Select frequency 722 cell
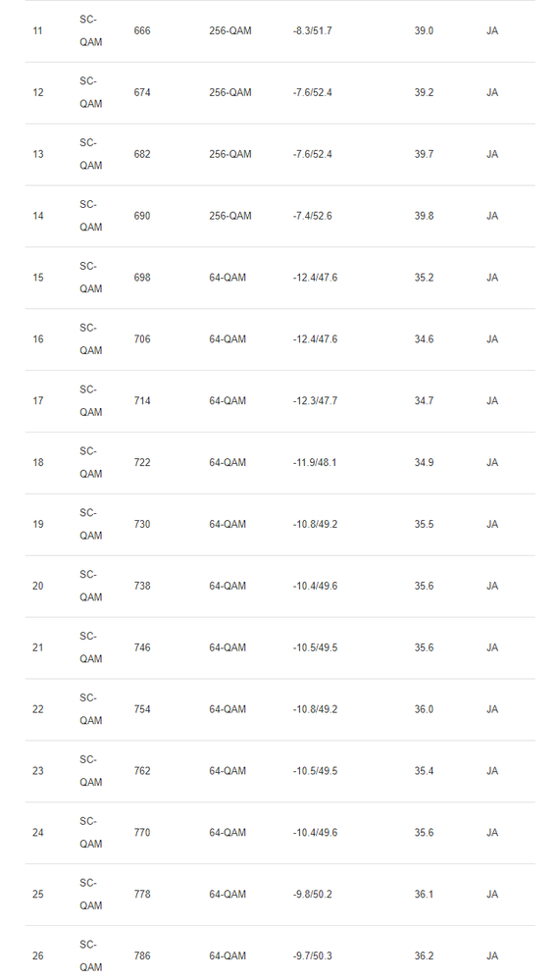This screenshot has height=980, width=559. (142, 462)
